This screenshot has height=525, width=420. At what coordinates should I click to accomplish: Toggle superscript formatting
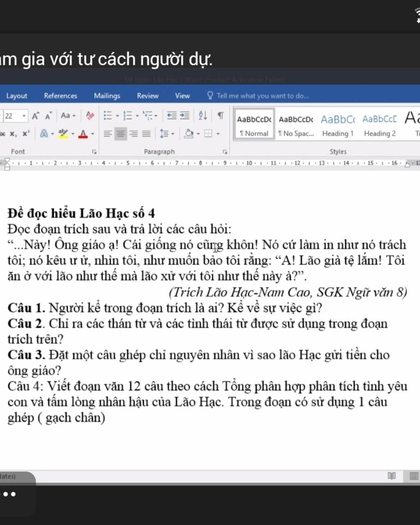[26, 134]
